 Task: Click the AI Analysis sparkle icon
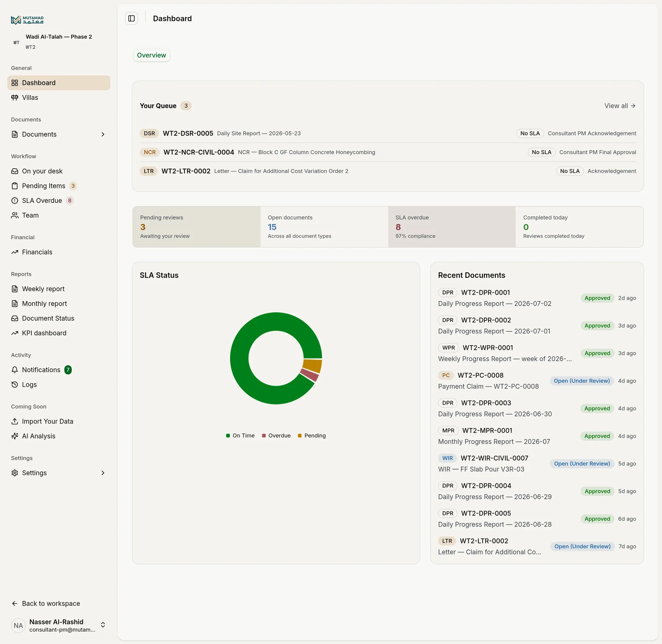click(x=15, y=436)
